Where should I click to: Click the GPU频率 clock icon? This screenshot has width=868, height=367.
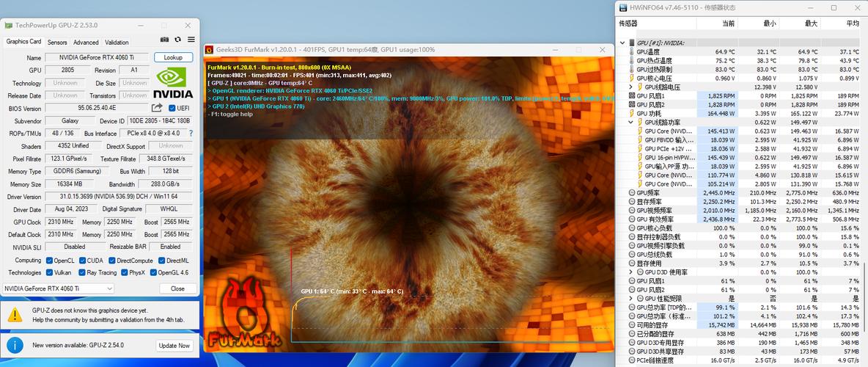coord(632,192)
